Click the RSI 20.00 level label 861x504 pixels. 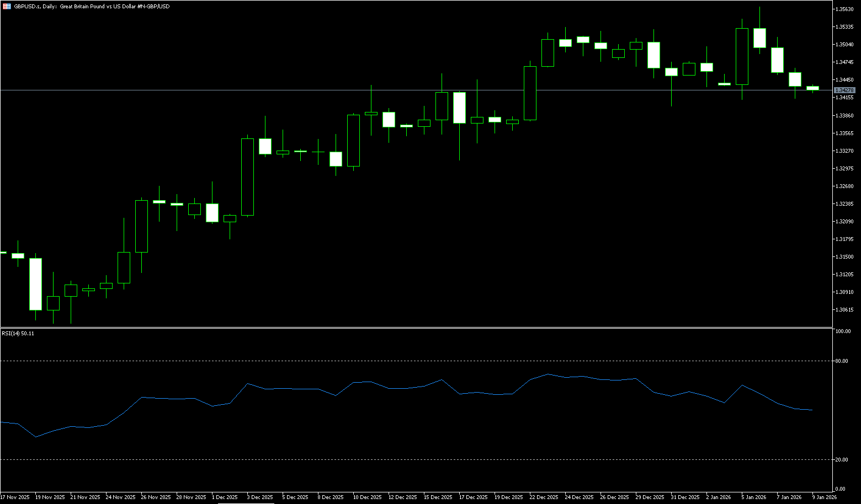tap(842, 459)
